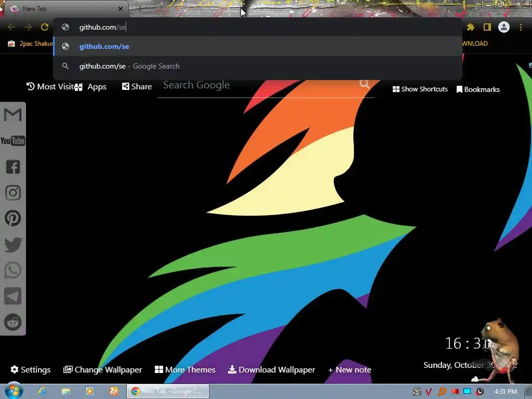Click the red flag Action Center tray icon
The width and height of the screenshot is (532, 399).
[455, 392]
